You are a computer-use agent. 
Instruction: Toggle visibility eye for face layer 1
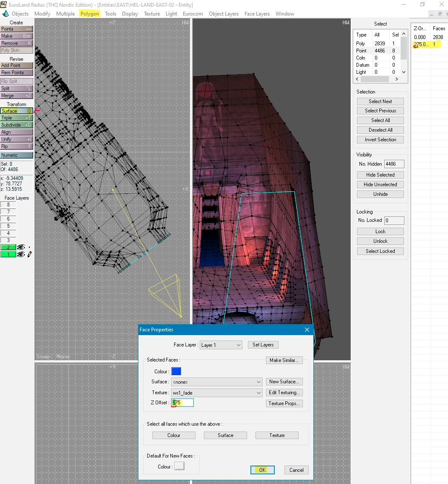tap(21, 254)
